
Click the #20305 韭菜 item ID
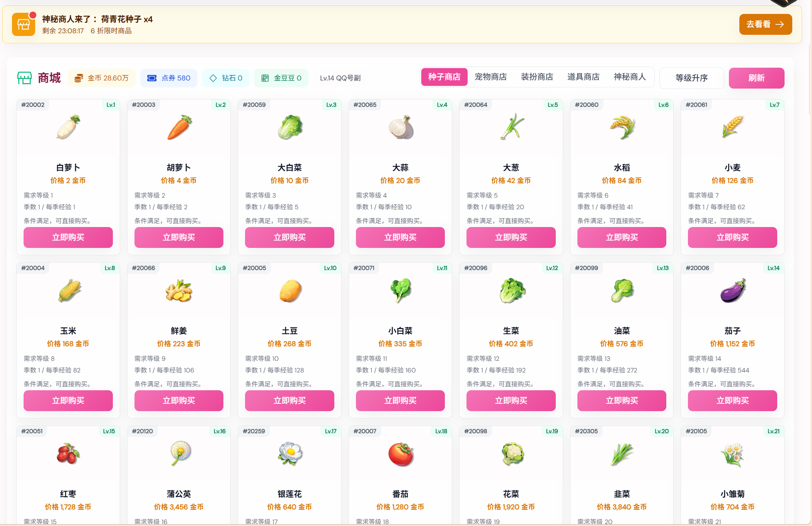[x=587, y=431]
